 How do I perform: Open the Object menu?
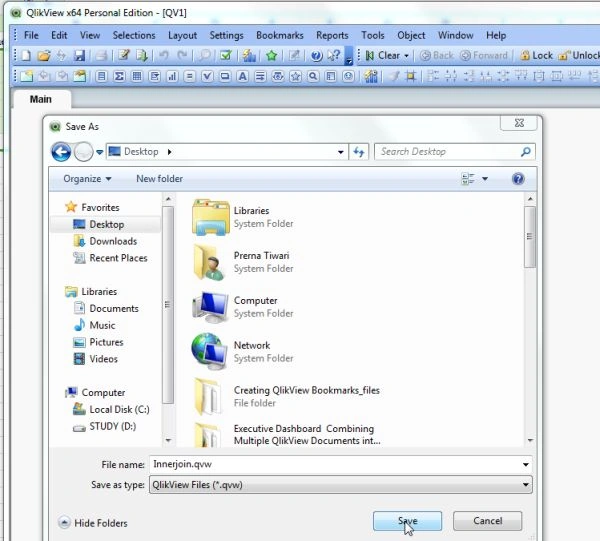point(411,35)
